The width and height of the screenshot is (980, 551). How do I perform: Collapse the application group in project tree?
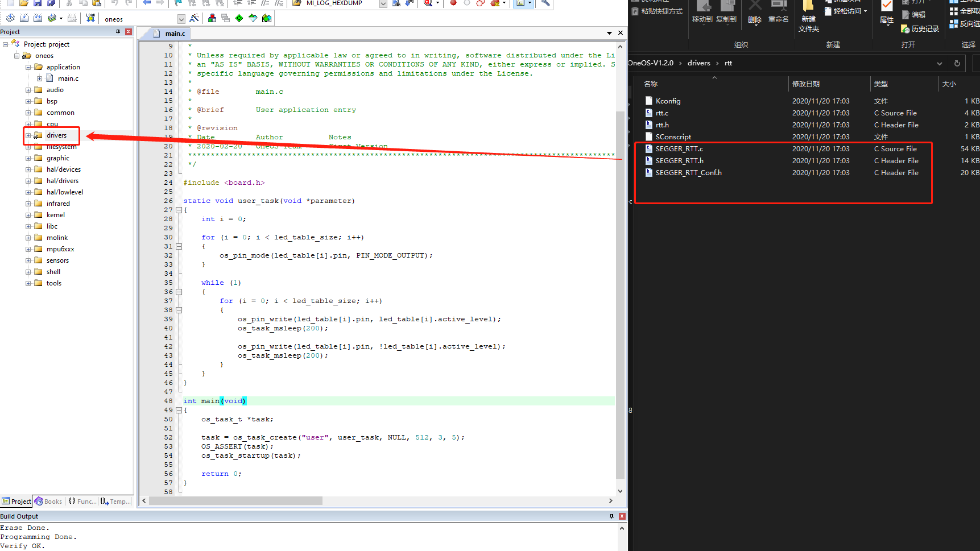tap(28, 67)
